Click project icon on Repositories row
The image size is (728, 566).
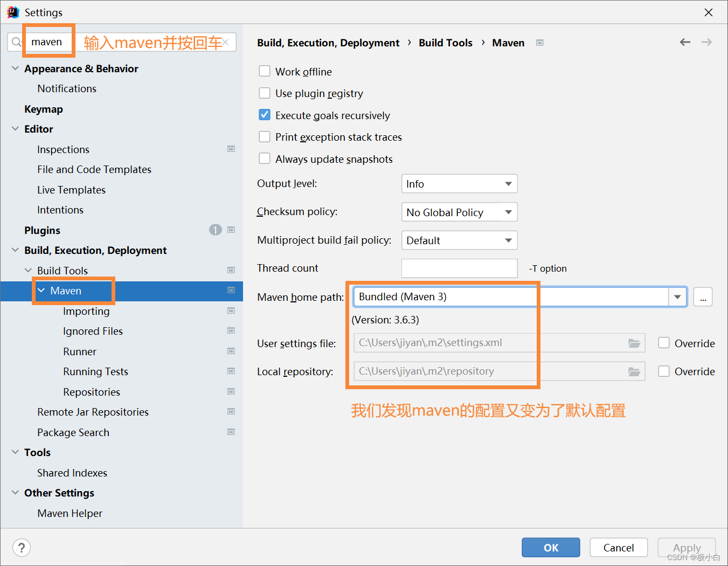(231, 391)
